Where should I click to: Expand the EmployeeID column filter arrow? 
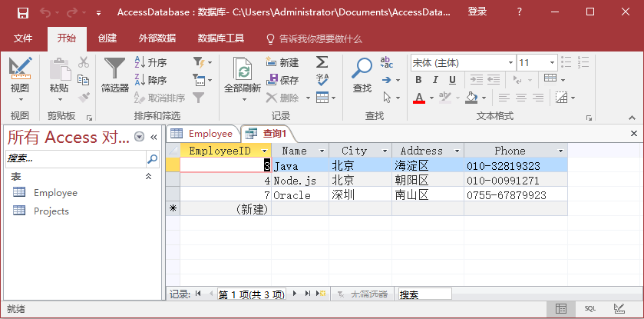[x=265, y=151]
